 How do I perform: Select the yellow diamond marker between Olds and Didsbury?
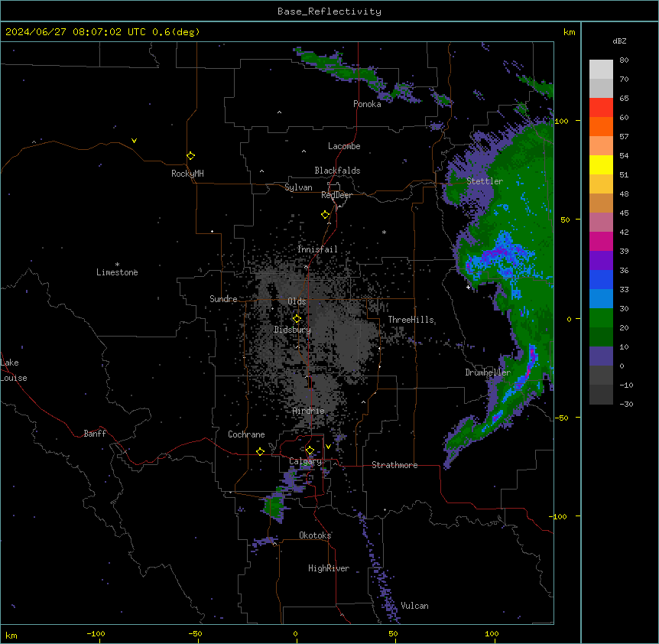(297, 319)
